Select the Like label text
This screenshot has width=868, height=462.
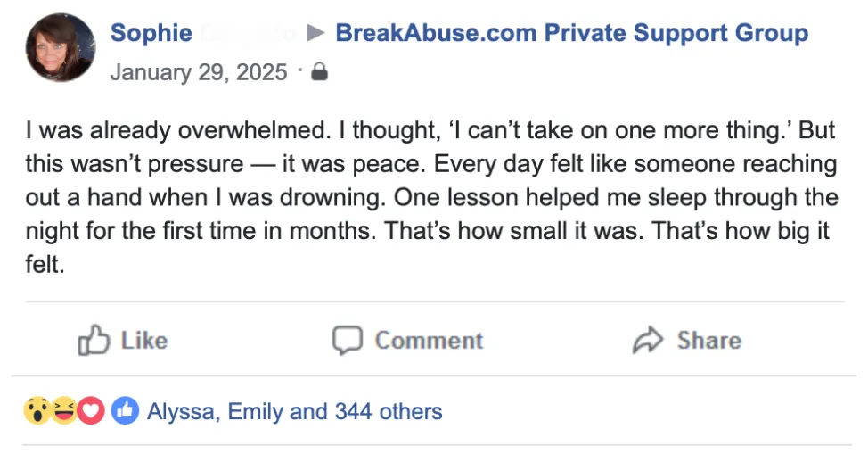click(x=144, y=340)
